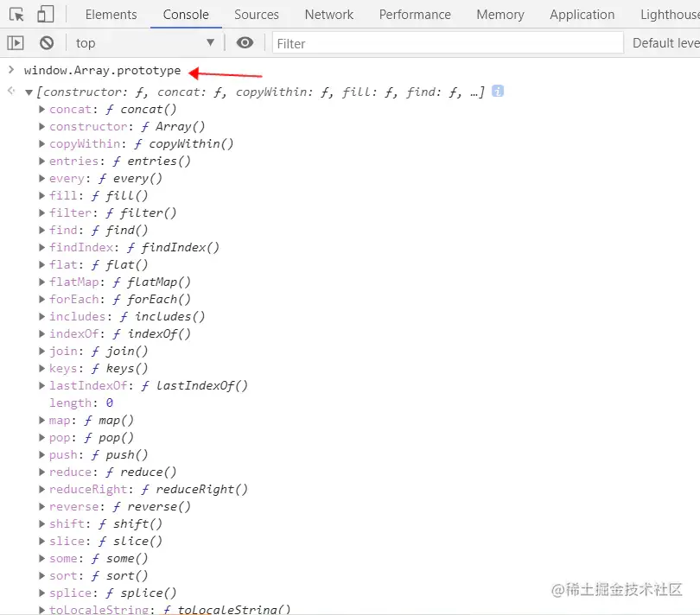The width and height of the screenshot is (700, 615).
Task: Open the Sources tab
Action: click(257, 15)
